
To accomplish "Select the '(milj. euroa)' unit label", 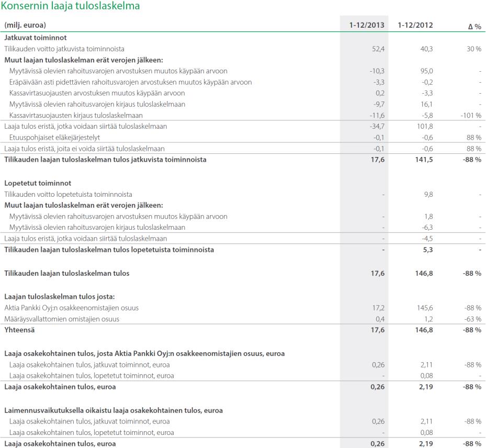I will [25, 25].
